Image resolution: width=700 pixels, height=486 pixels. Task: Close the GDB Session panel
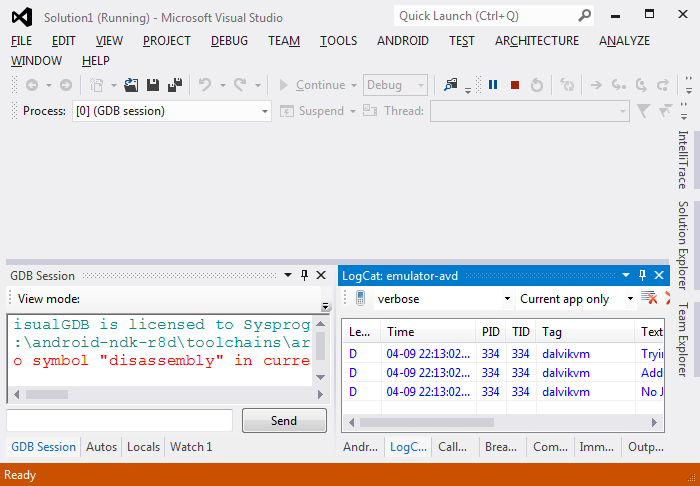coord(321,275)
